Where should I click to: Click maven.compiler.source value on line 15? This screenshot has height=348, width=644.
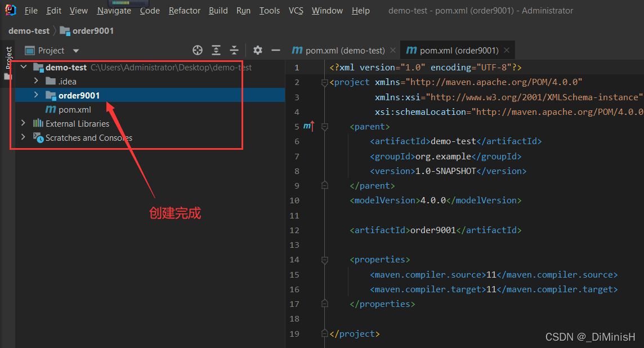pyautogui.click(x=491, y=274)
